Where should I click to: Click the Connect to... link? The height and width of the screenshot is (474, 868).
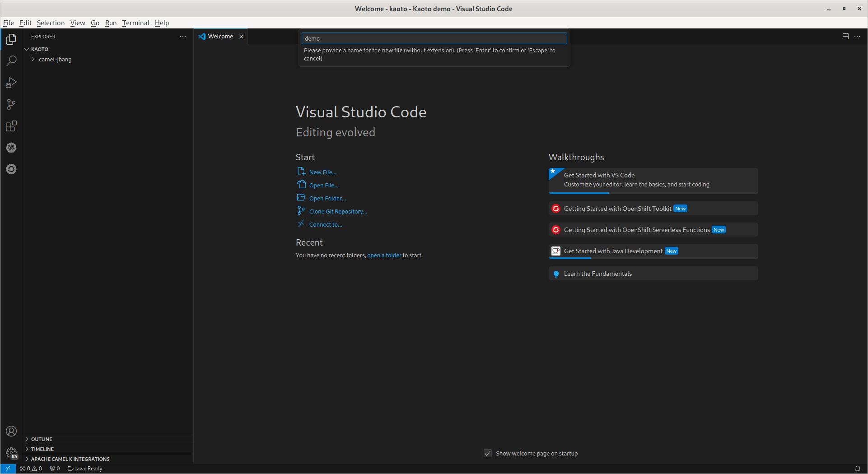(x=326, y=224)
